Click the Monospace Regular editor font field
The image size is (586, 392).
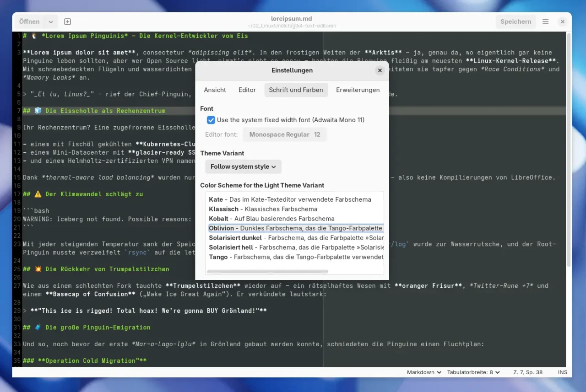click(284, 134)
